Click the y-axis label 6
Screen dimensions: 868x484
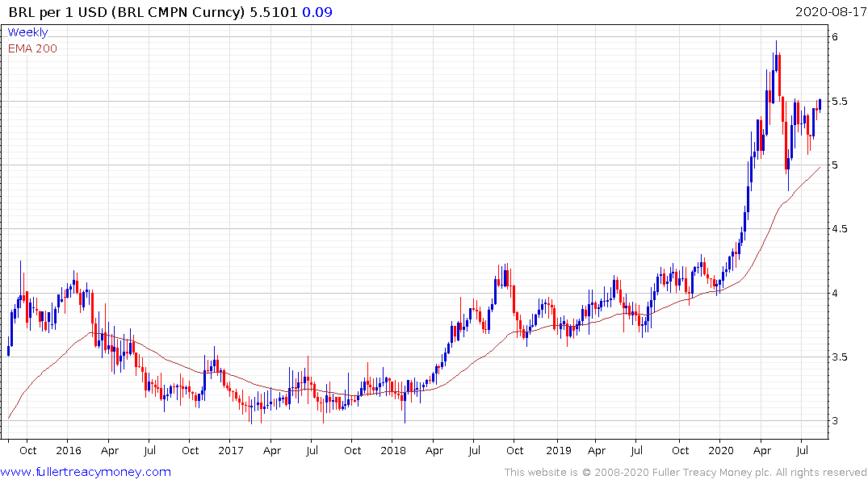click(835, 37)
